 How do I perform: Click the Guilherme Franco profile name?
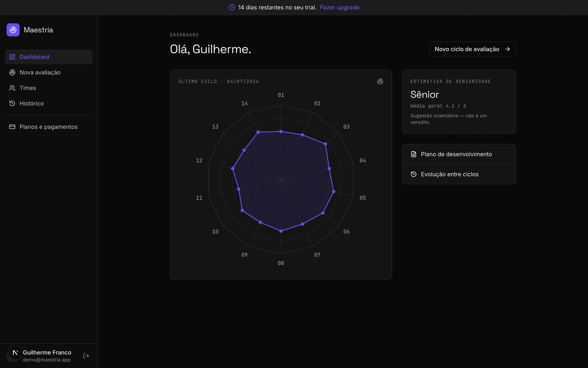[47, 352]
